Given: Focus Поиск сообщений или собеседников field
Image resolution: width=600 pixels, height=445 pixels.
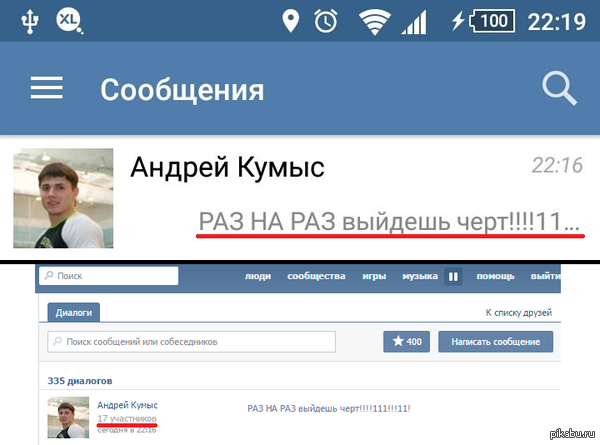Looking at the screenshot, I should coord(192,342).
